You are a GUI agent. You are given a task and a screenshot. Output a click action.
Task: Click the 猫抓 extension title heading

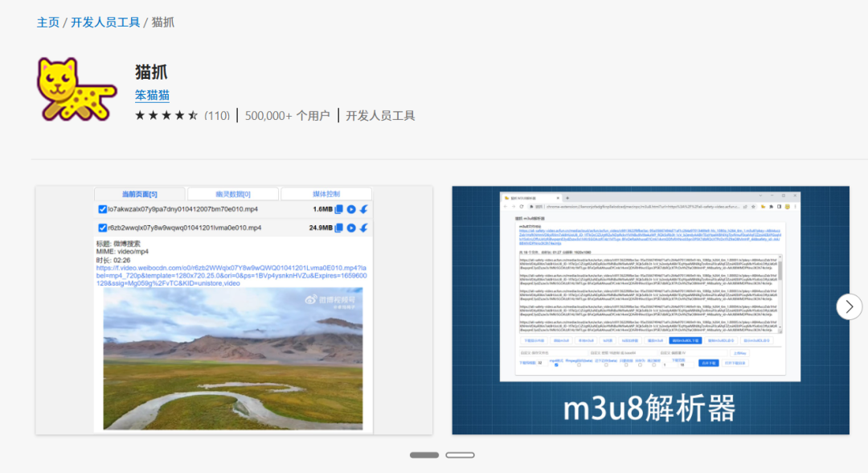point(151,72)
